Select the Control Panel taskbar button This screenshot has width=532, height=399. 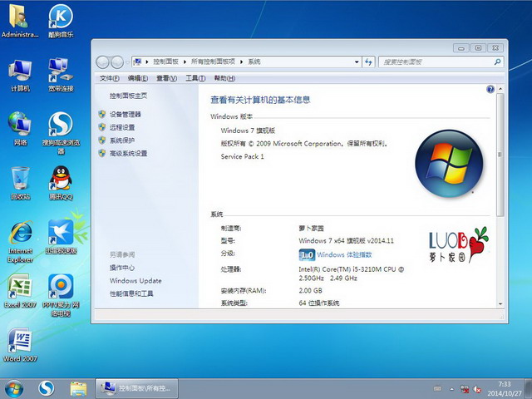click(x=136, y=388)
